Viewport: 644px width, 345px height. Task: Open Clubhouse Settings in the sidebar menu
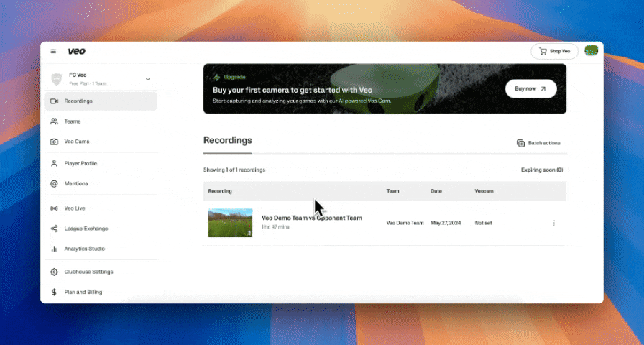click(101, 272)
